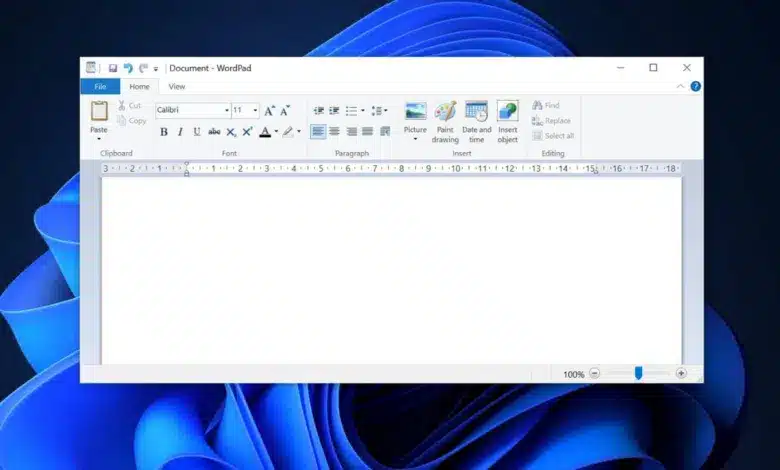
Task: Open the Paragraph settings icon
Action: click(385, 132)
